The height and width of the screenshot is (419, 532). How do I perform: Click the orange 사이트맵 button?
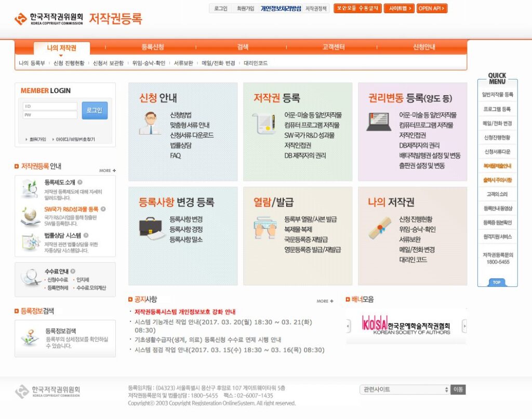point(399,8)
